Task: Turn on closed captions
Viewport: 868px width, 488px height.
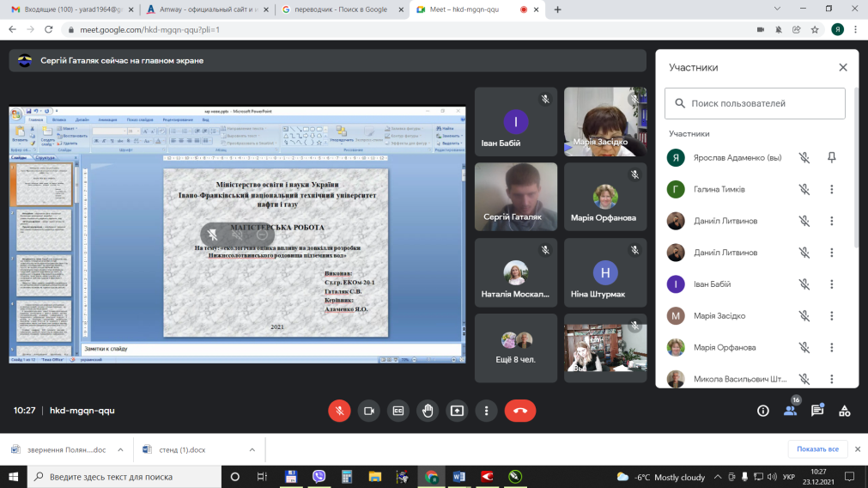Action: click(x=398, y=411)
